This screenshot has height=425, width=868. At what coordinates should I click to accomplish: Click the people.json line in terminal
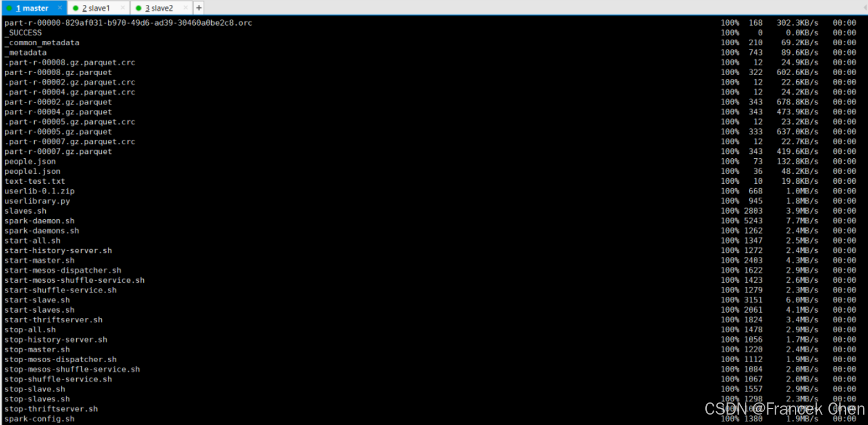click(x=30, y=161)
